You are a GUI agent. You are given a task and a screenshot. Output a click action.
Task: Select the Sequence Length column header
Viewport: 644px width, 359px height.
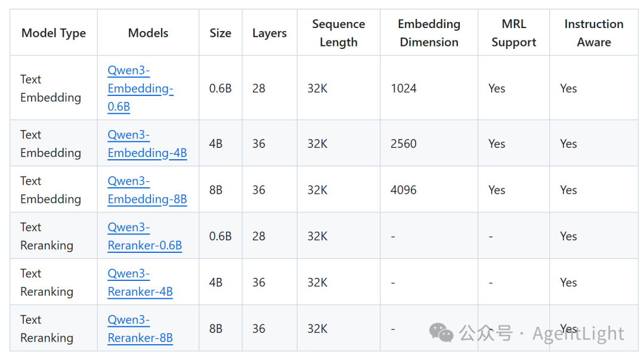click(338, 33)
